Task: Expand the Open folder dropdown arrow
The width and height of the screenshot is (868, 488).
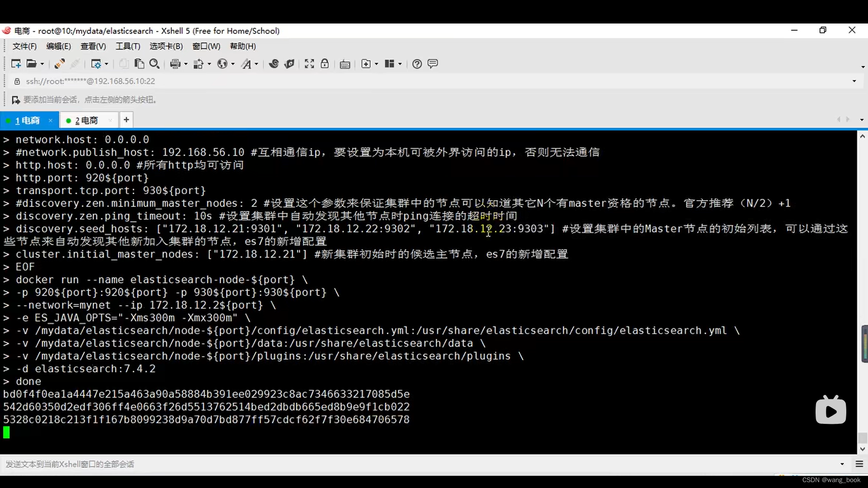Action: pos(42,64)
